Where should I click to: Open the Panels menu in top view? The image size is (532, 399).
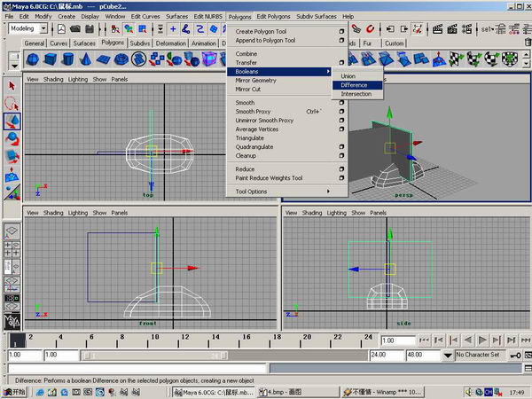point(120,80)
